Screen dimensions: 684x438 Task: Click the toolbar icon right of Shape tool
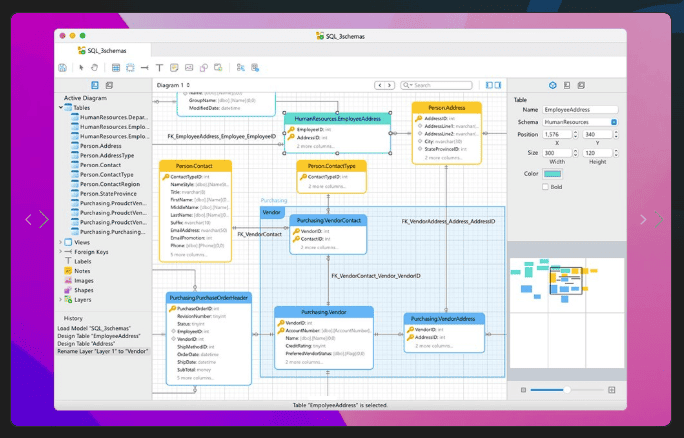click(x=218, y=68)
